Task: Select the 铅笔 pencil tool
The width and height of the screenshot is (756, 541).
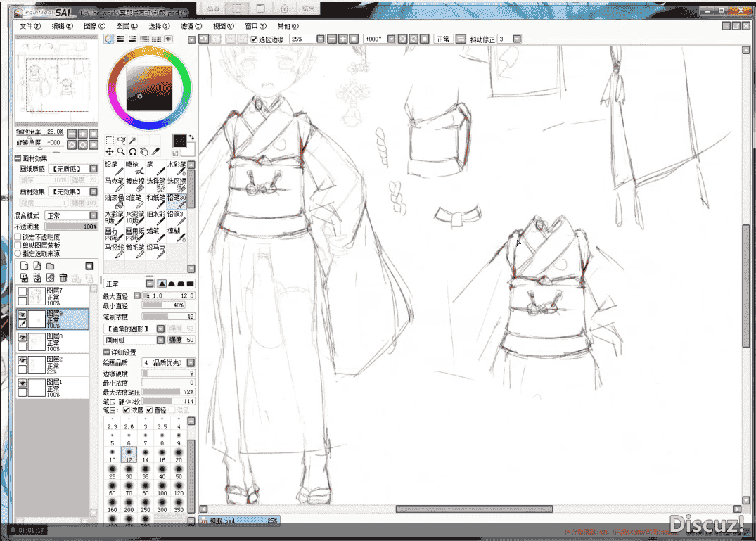Action: [114, 168]
